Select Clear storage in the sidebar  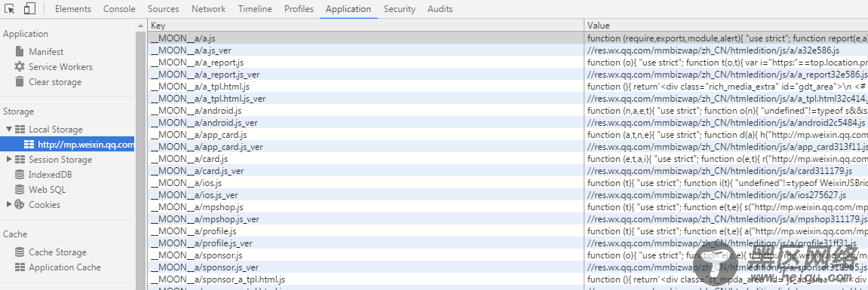55,82
